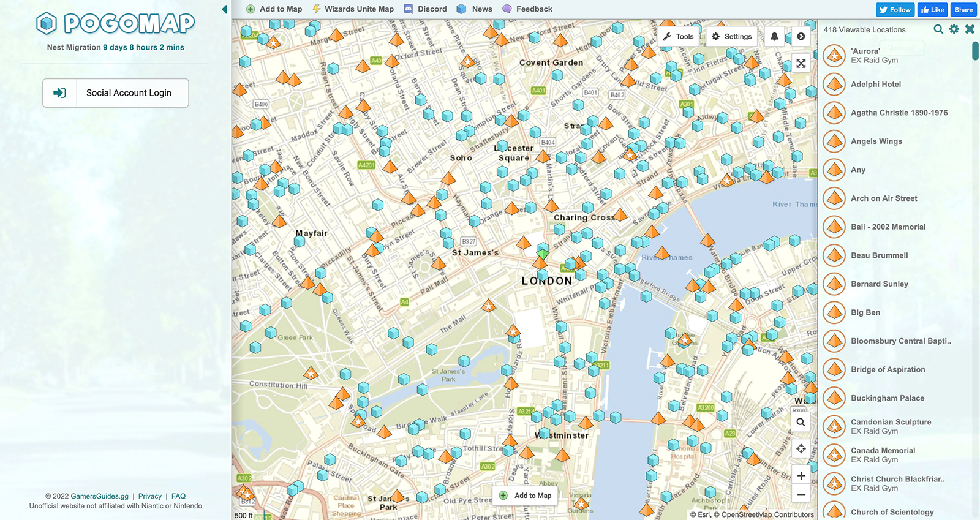Open the Tools dropdown on map
This screenshot has width=980, height=520.
[679, 37]
